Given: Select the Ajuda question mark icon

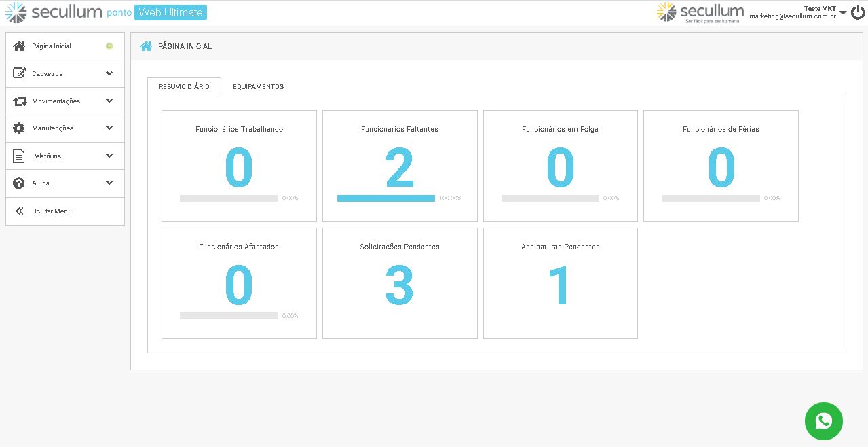Looking at the screenshot, I should coord(18,183).
